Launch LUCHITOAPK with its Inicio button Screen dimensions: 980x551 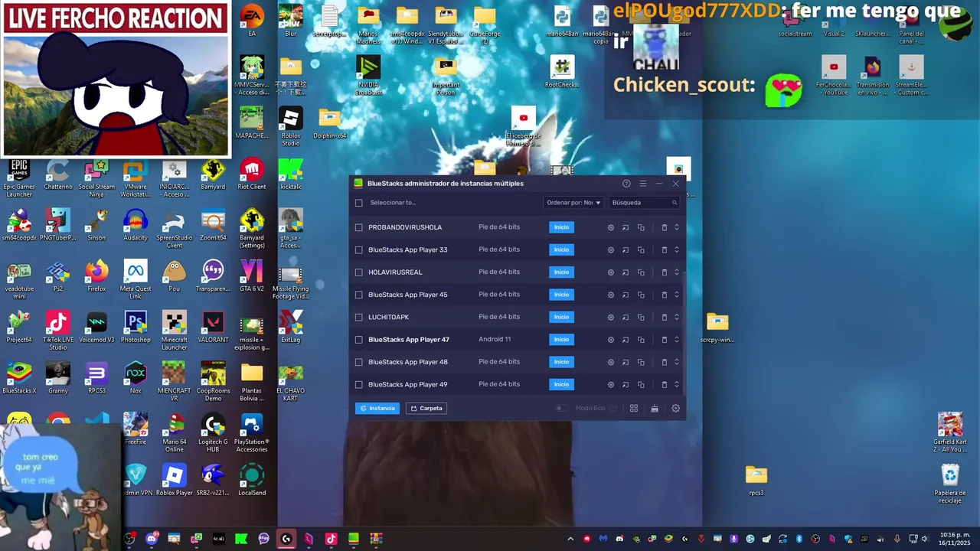pyautogui.click(x=561, y=317)
